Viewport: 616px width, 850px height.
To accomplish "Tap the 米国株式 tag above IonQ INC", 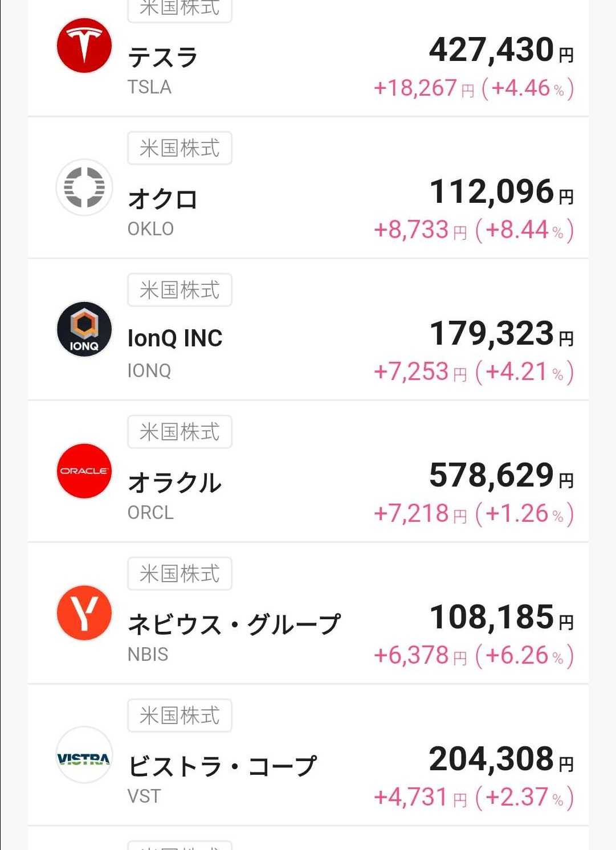I will point(180,290).
